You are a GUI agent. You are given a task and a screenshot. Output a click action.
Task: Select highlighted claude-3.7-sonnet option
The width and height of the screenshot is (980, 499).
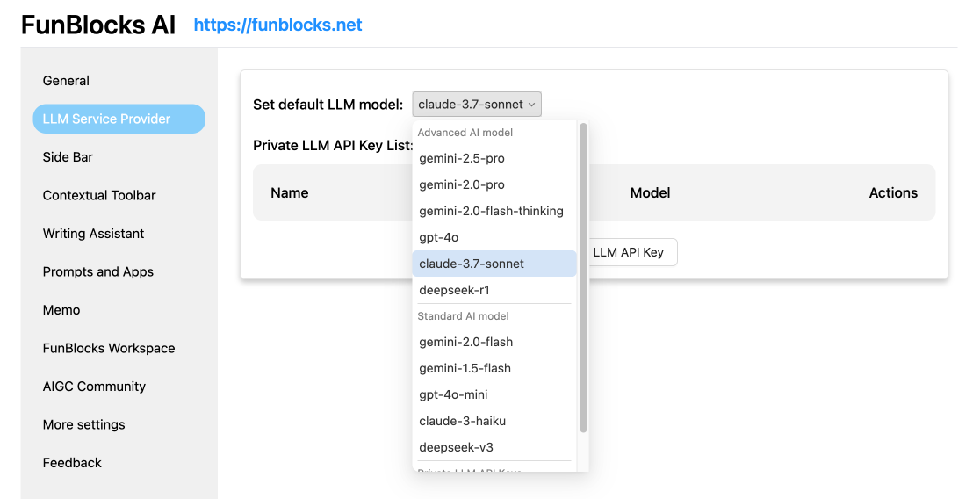(x=494, y=264)
